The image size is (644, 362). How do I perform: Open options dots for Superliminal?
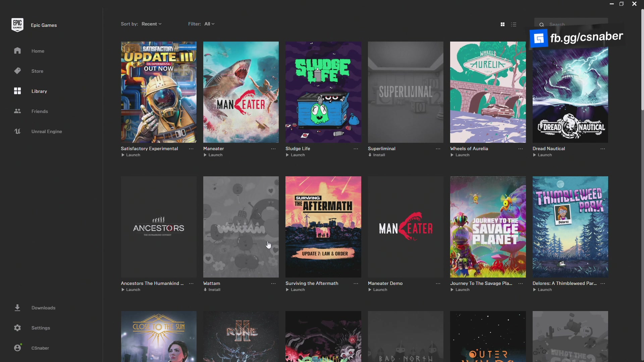click(438, 149)
